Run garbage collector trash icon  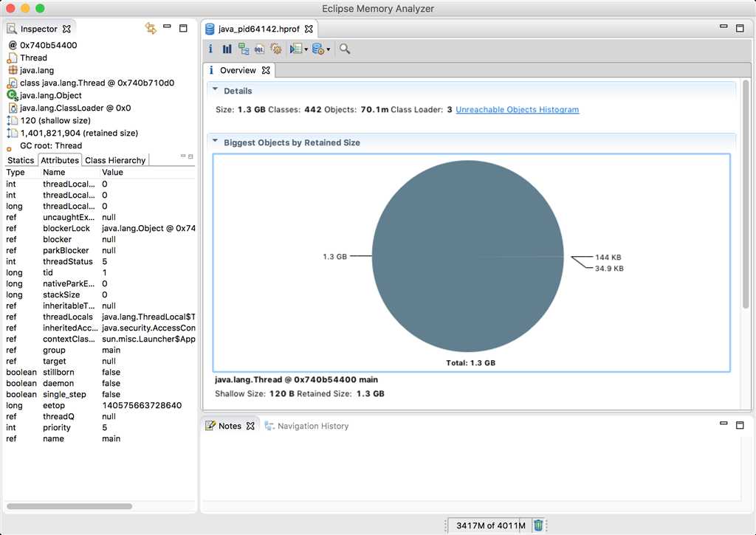tap(538, 525)
